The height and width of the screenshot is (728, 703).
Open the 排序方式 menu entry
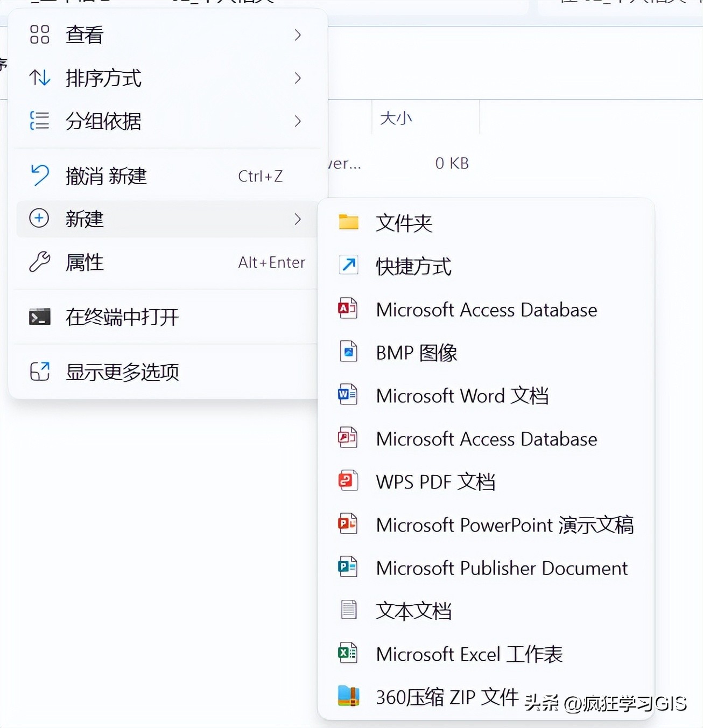click(x=168, y=78)
